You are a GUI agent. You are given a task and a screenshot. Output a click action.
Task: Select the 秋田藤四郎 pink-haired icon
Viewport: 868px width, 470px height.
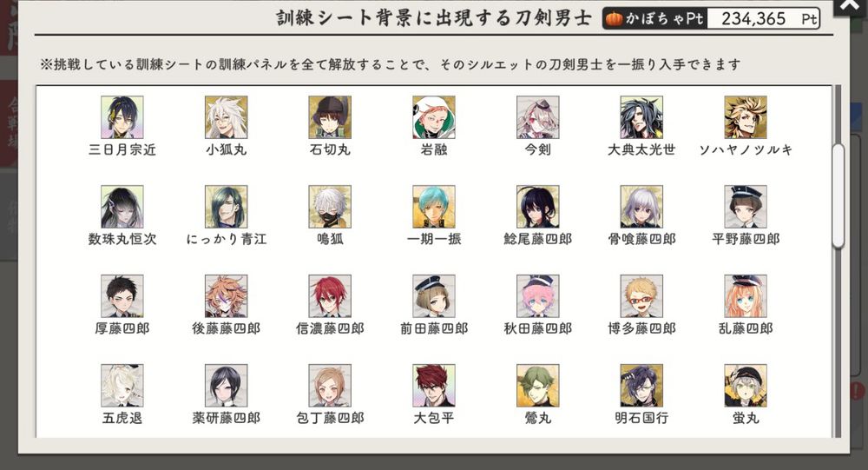[x=538, y=296]
